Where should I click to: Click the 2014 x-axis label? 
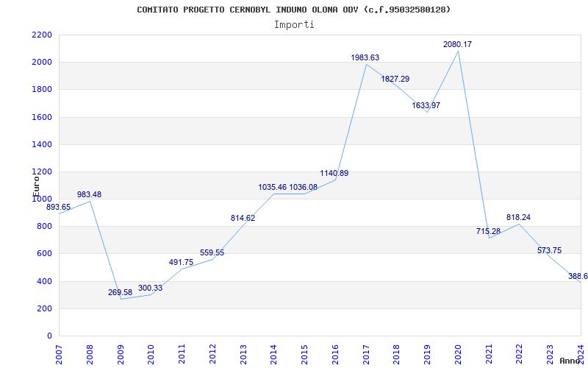click(273, 354)
